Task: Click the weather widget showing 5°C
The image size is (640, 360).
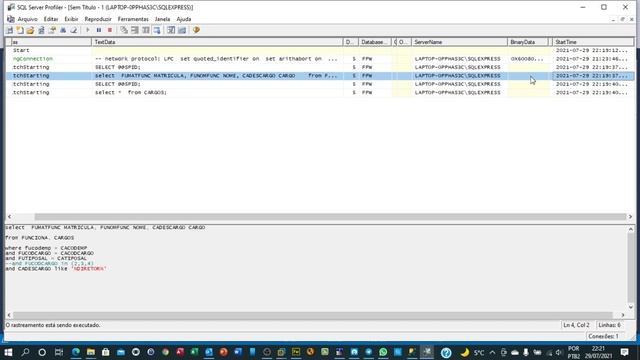Action: coord(472,352)
